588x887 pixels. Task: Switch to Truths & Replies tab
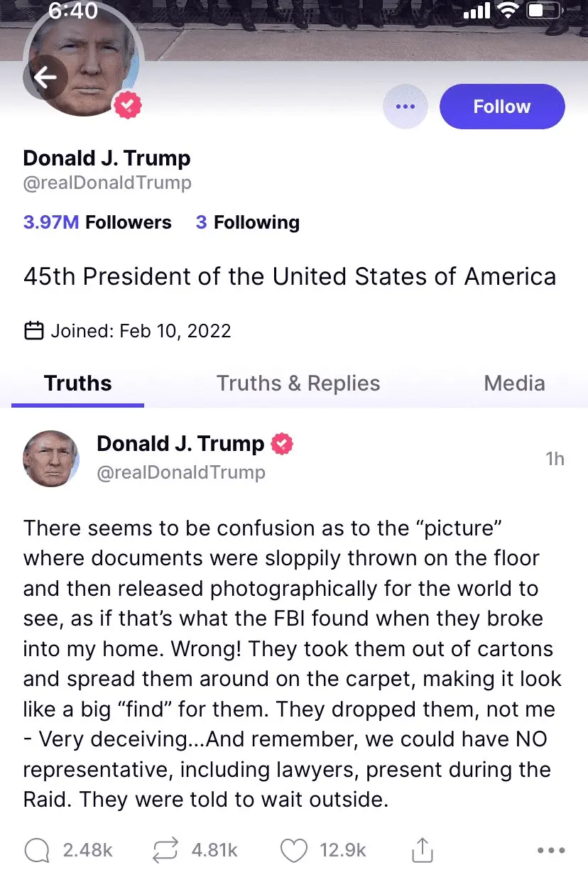coord(298,383)
